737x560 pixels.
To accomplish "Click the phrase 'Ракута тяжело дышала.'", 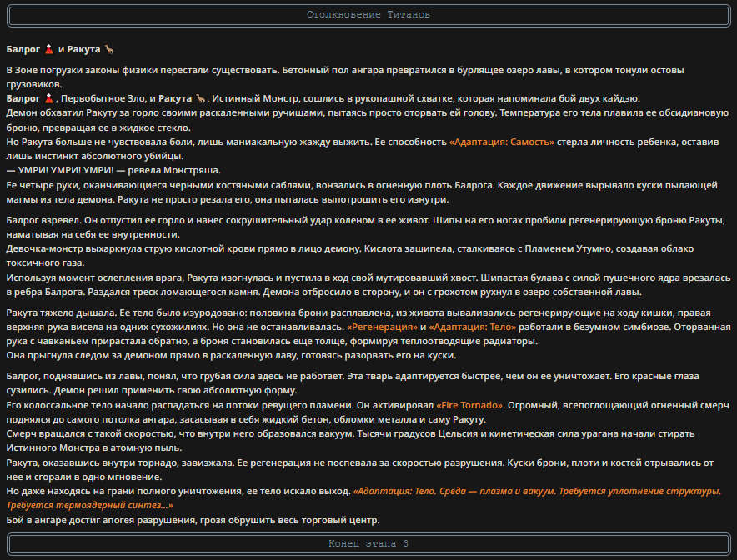I will [61, 312].
